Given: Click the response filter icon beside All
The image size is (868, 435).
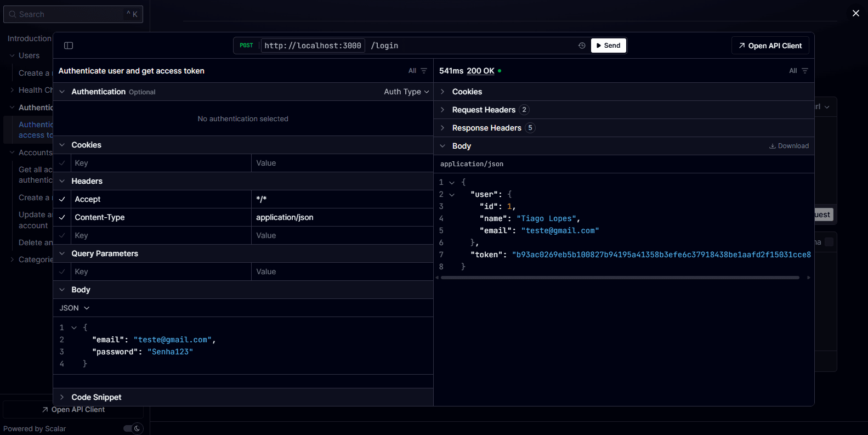Looking at the screenshot, I should coord(805,71).
